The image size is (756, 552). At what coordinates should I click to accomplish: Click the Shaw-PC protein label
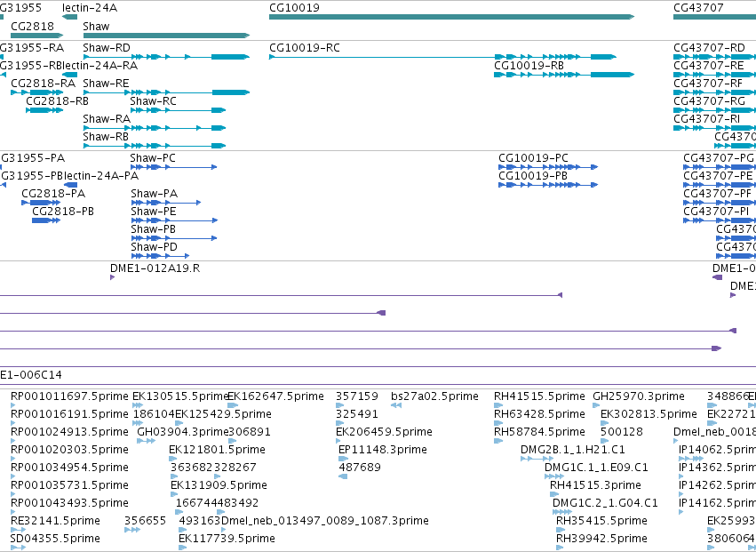click(x=153, y=159)
